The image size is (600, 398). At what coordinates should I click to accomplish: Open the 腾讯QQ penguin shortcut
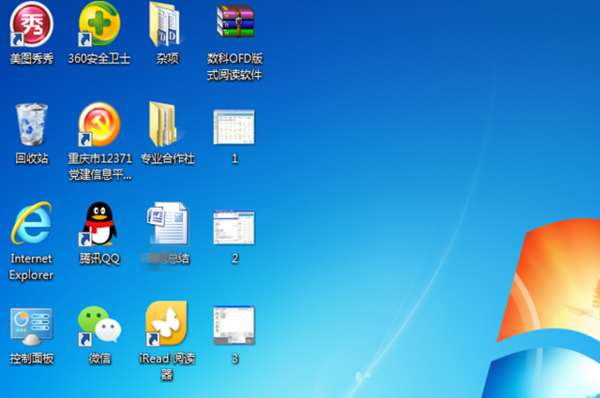pos(99,224)
